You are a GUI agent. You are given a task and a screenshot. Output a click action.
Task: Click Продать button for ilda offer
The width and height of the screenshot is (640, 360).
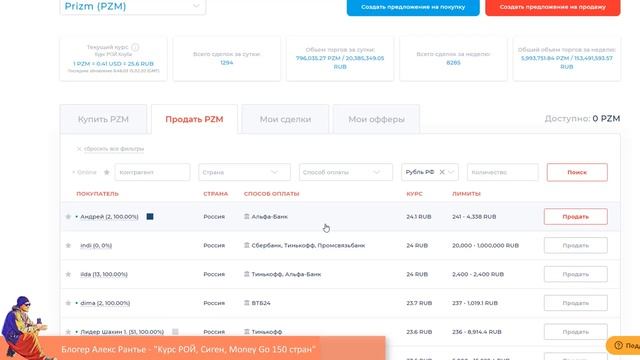576,275
